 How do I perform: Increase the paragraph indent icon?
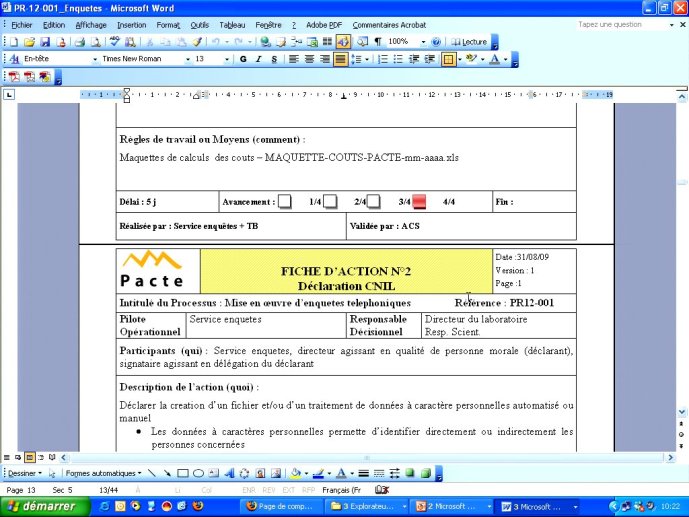pyautogui.click(x=429, y=59)
